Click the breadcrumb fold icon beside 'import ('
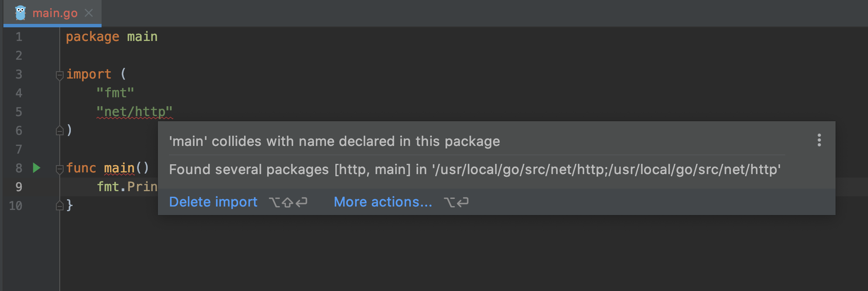 point(59,76)
